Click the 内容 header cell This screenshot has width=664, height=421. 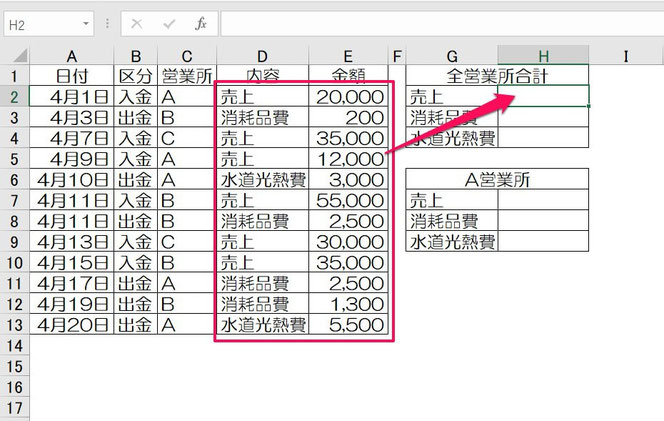click(x=263, y=76)
